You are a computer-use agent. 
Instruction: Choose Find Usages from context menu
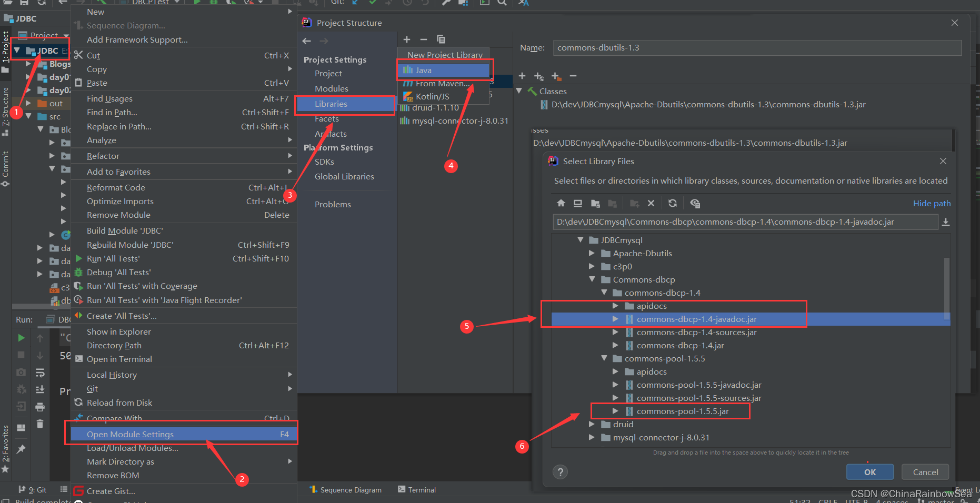coord(184,98)
